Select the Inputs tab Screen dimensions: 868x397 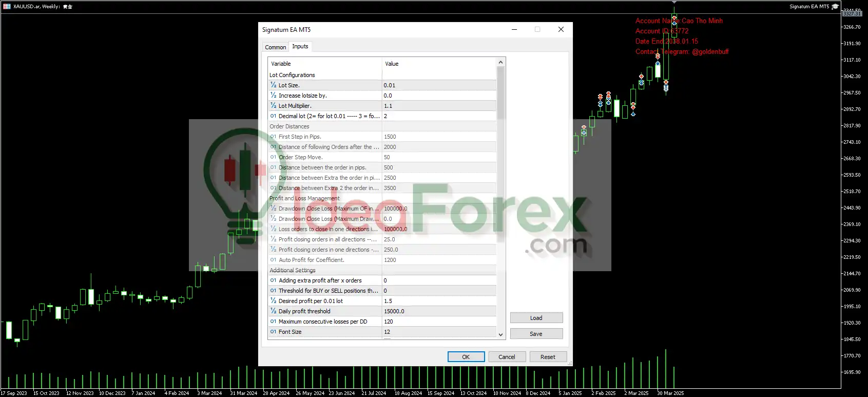click(300, 46)
